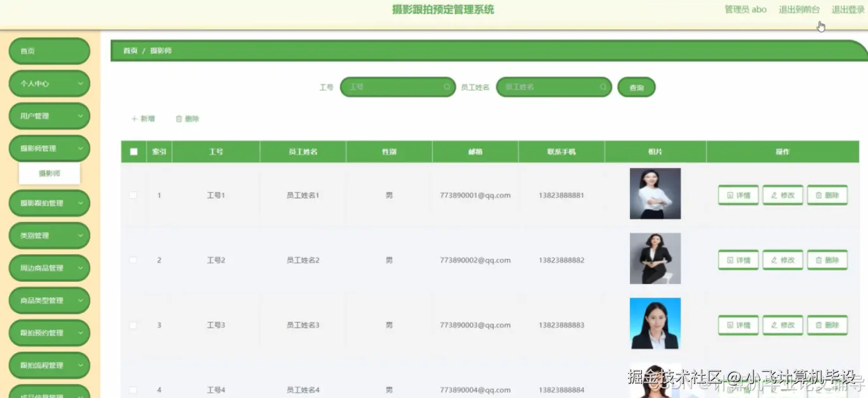Select 摄影师 submenu item in sidebar
The width and height of the screenshot is (868, 398).
pyautogui.click(x=49, y=173)
